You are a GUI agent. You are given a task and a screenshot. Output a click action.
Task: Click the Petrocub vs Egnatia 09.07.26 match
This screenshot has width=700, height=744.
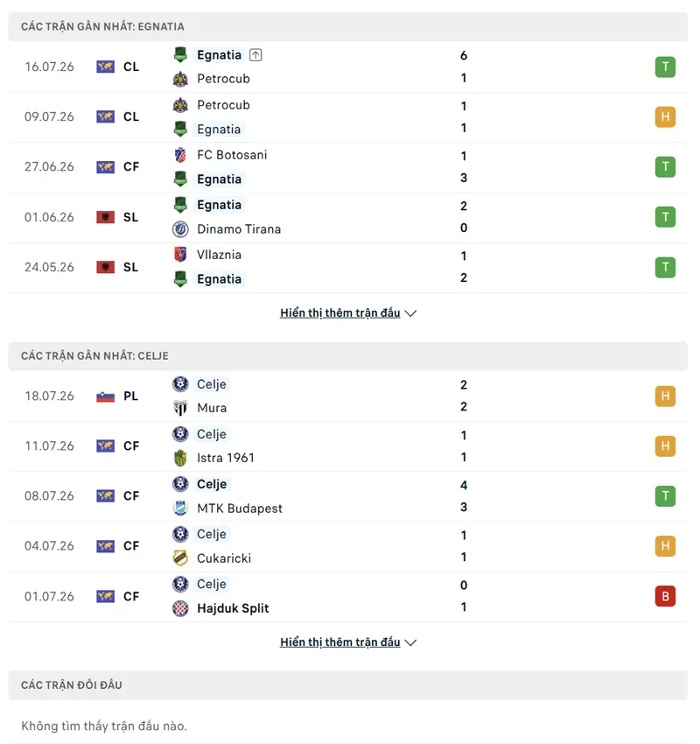348,117
